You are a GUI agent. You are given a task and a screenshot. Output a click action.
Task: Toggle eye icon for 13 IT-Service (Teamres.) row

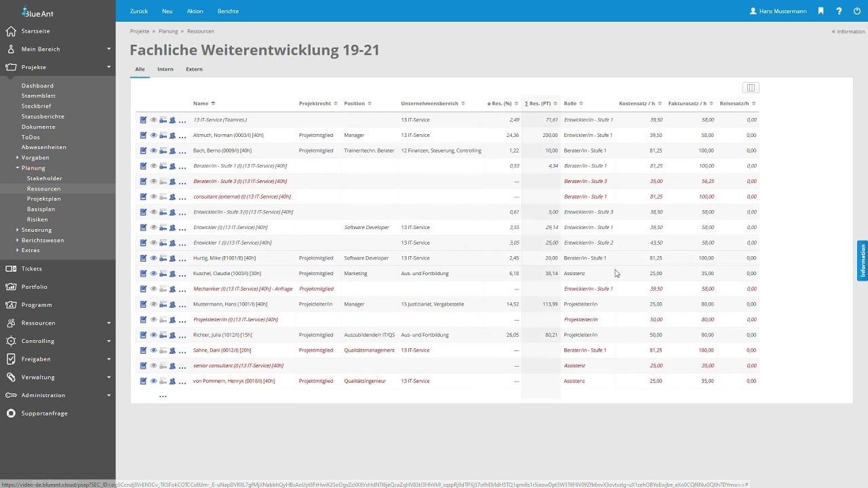[153, 120]
